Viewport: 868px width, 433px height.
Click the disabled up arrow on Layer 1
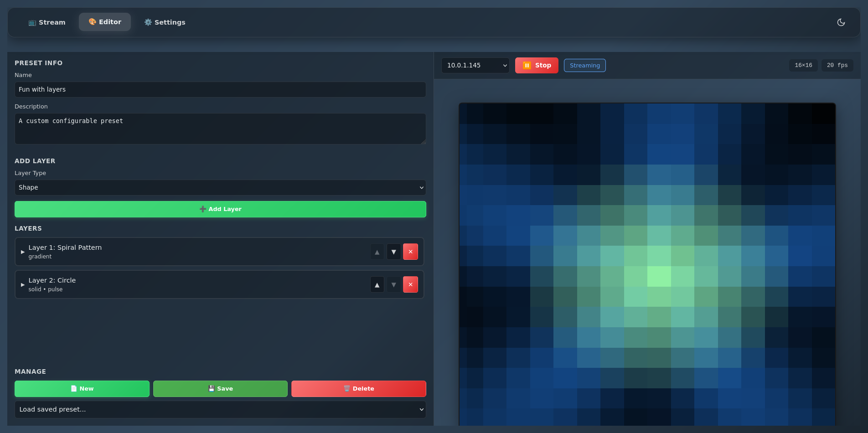[377, 252]
